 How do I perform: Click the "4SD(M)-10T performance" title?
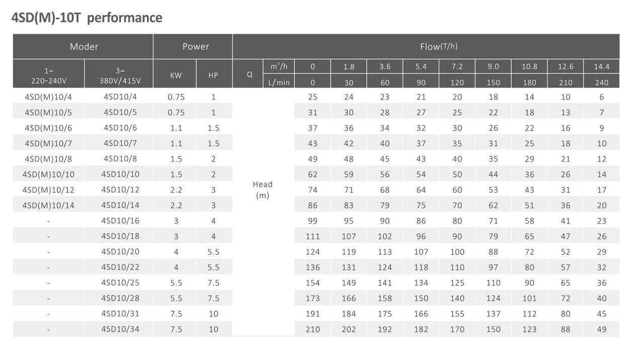coord(87,18)
